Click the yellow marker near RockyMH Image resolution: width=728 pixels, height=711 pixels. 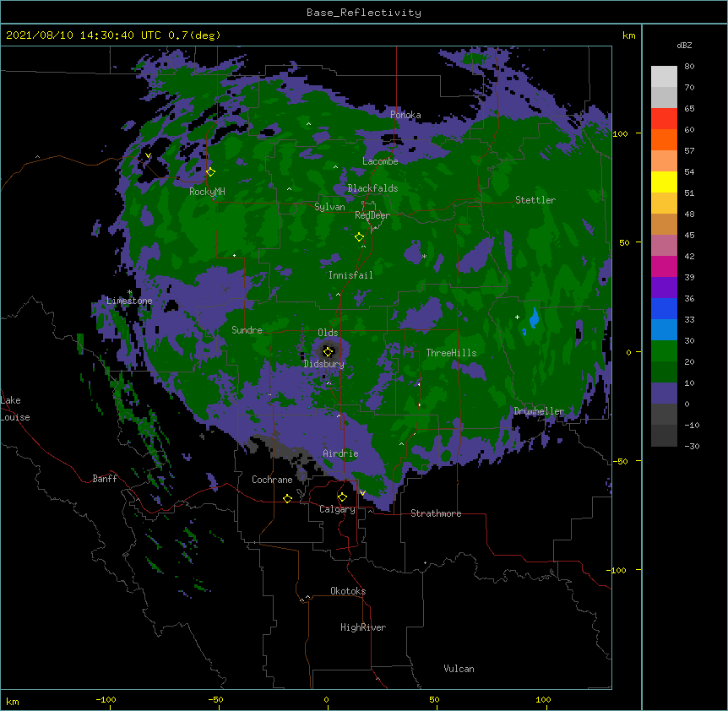pos(210,171)
